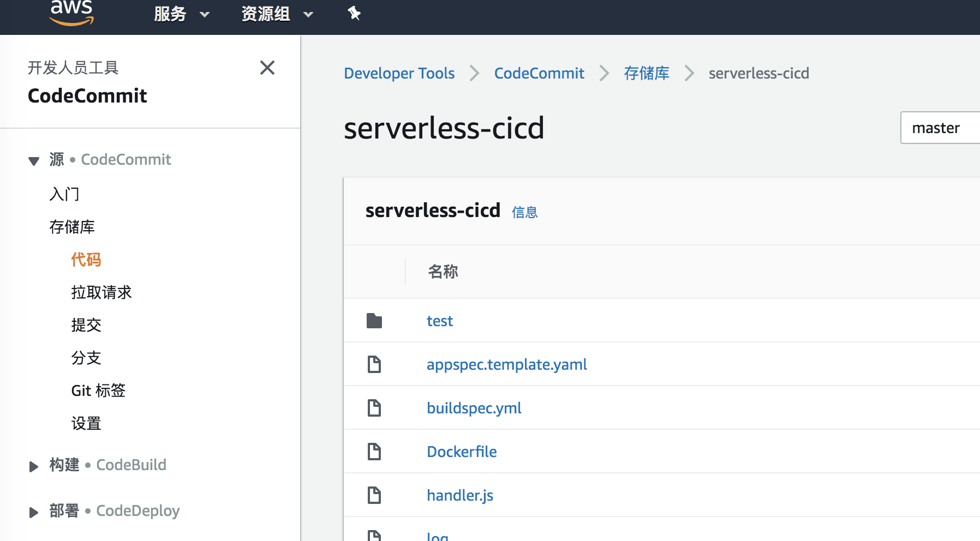Image resolution: width=980 pixels, height=541 pixels.
Task: Open appspec.template.yaml file
Action: coord(507,364)
